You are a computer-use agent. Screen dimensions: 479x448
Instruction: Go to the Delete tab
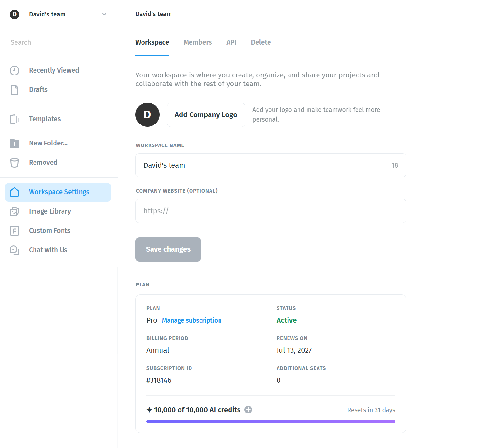[261, 42]
